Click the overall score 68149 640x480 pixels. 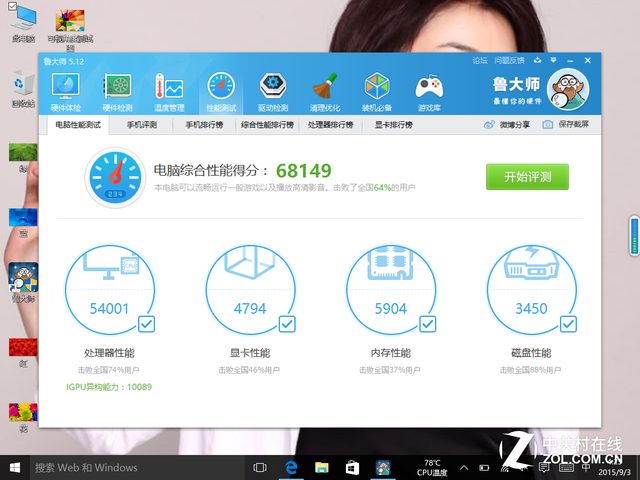(304, 171)
